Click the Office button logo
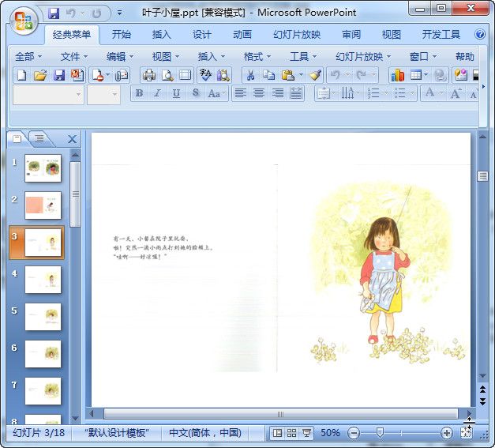Viewport: 495px width, 448px height. click(x=24, y=21)
